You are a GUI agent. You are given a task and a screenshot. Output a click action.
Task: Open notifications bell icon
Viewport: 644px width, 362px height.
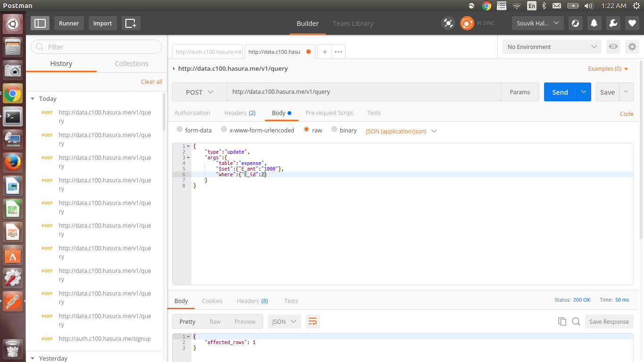tap(594, 23)
